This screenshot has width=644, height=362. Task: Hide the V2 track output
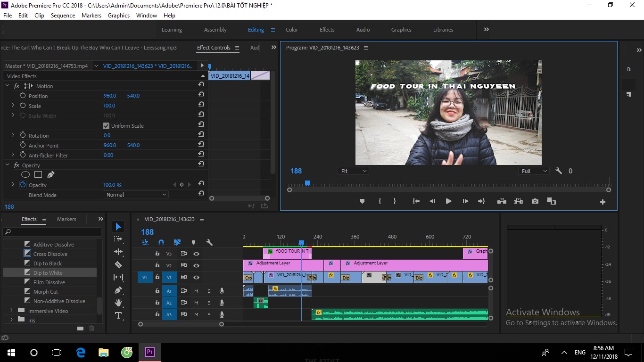point(196,265)
